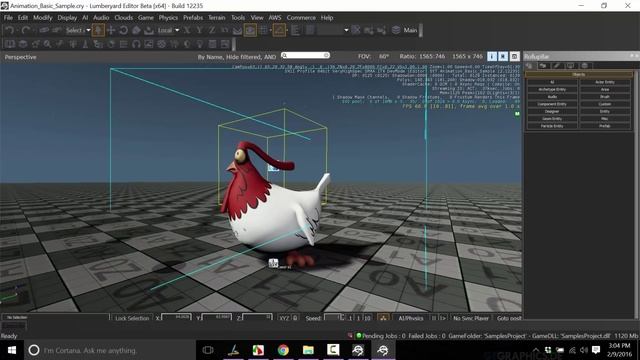Click the No Sync Player button
Viewport: 640px width, 360px height.
click(x=471, y=318)
